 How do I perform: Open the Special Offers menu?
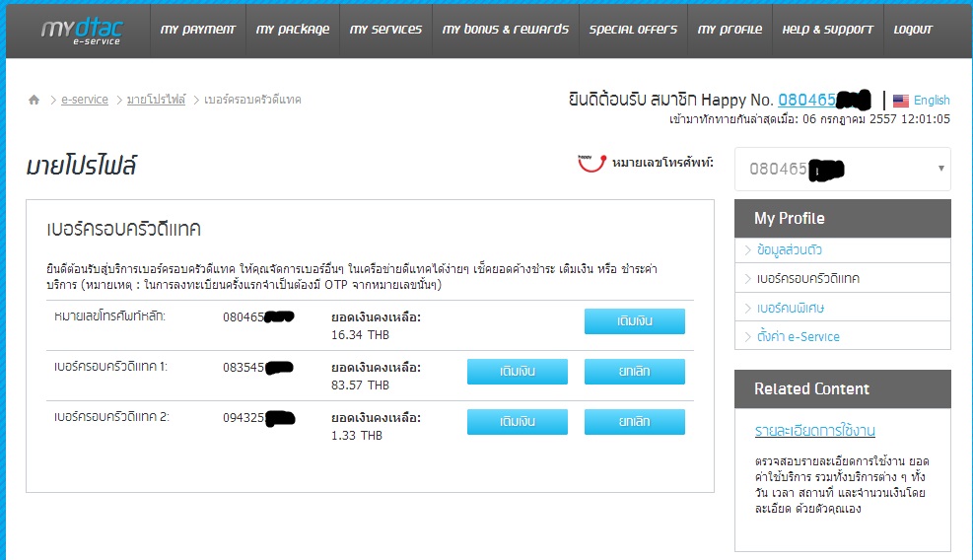[x=633, y=30]
